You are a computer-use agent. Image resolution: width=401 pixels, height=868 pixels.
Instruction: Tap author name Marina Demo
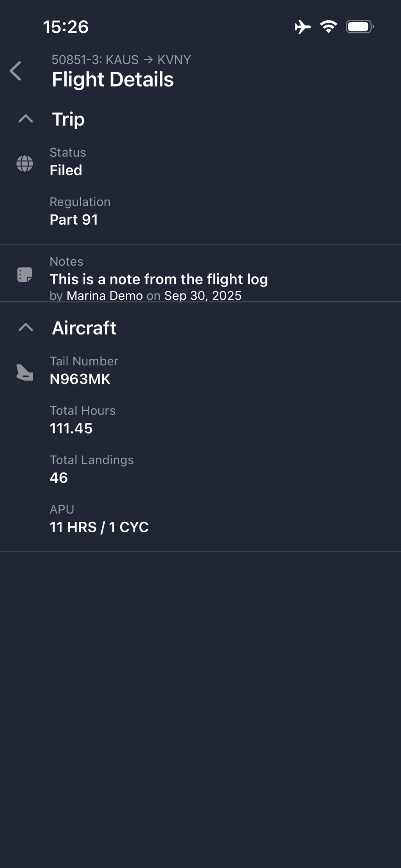(105, 296)
